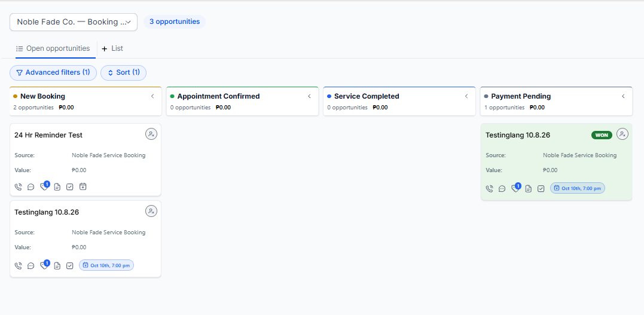Viewport: 644px width, 315px height.
Task: Open the Noble Fade Co. pipeline dropdown
Action: click(74, 22)
